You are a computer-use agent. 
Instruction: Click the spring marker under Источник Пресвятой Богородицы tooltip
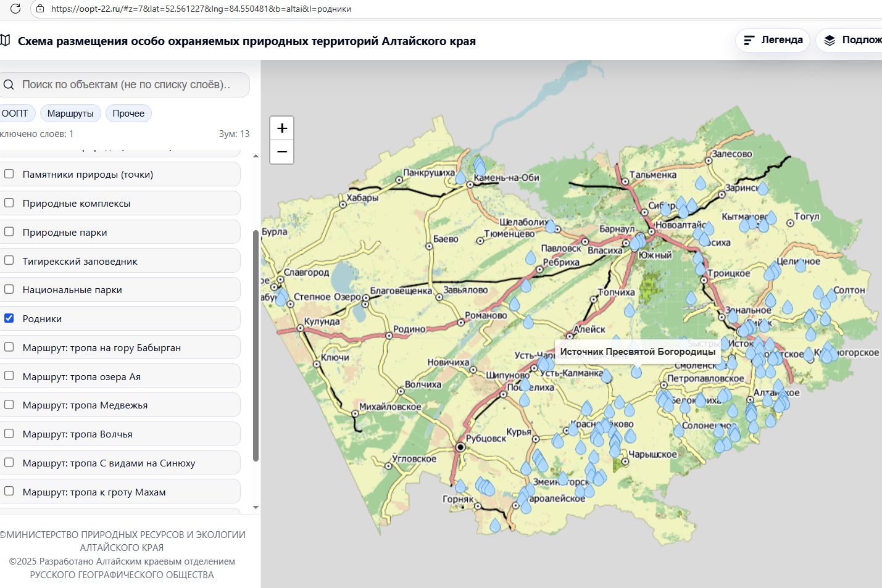pos(636,371)
